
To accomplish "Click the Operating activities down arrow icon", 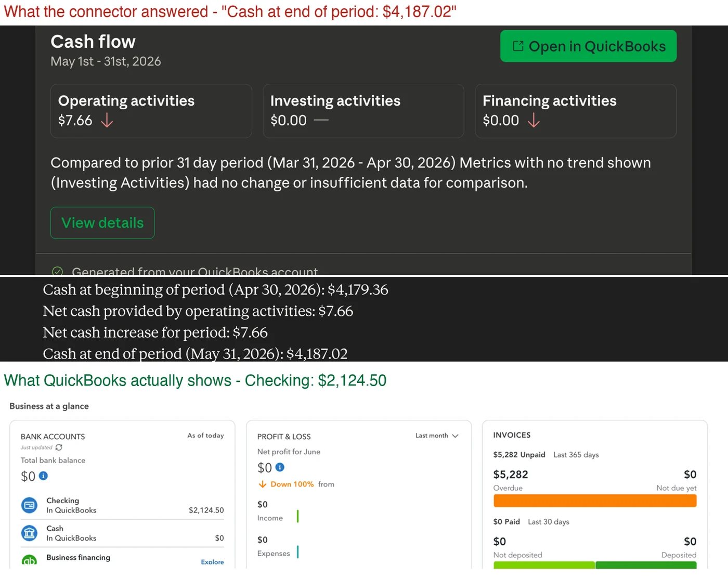I will (x=107, y=121).
